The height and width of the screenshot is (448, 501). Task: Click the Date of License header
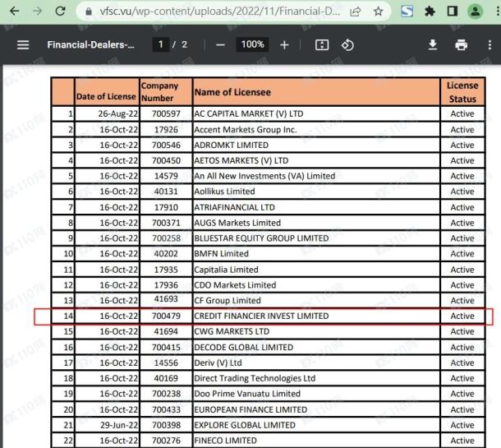tap(106, 96)
